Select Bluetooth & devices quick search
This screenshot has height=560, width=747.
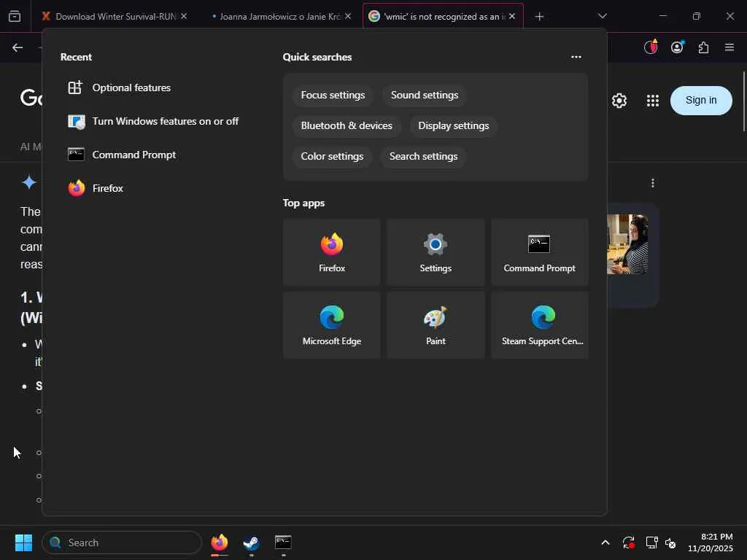click(347, 125)
